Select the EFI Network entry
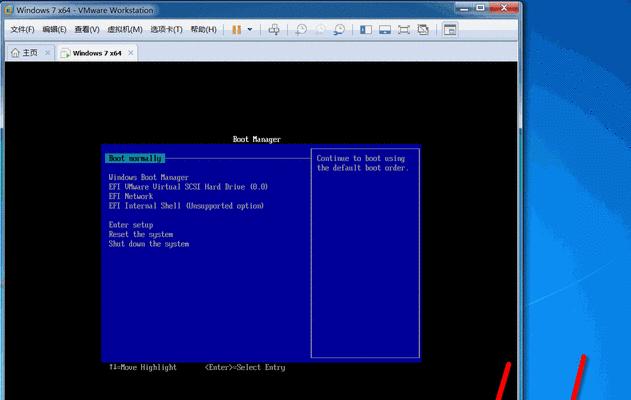Screen dimensions: 631x400 pyautogui.click(x=131, y=196)
